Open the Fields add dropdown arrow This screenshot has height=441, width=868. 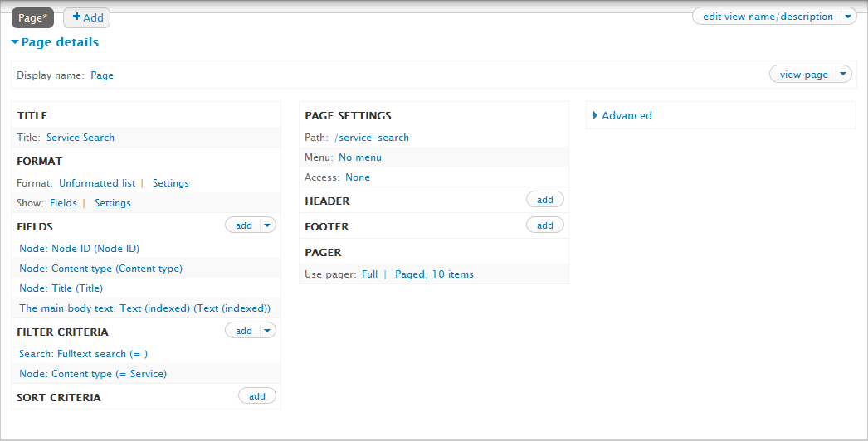coord(267,225)
